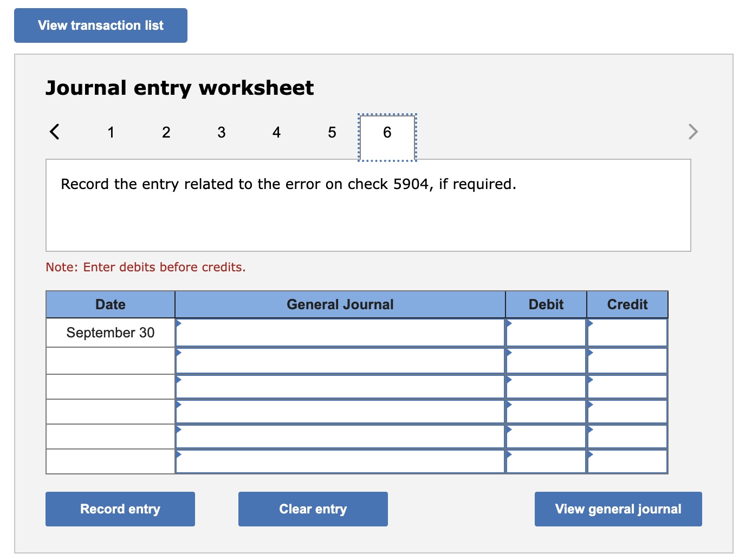Switch to journal entry 1
Viewport: 739px width, 560px height.
(x=111, y=132)
